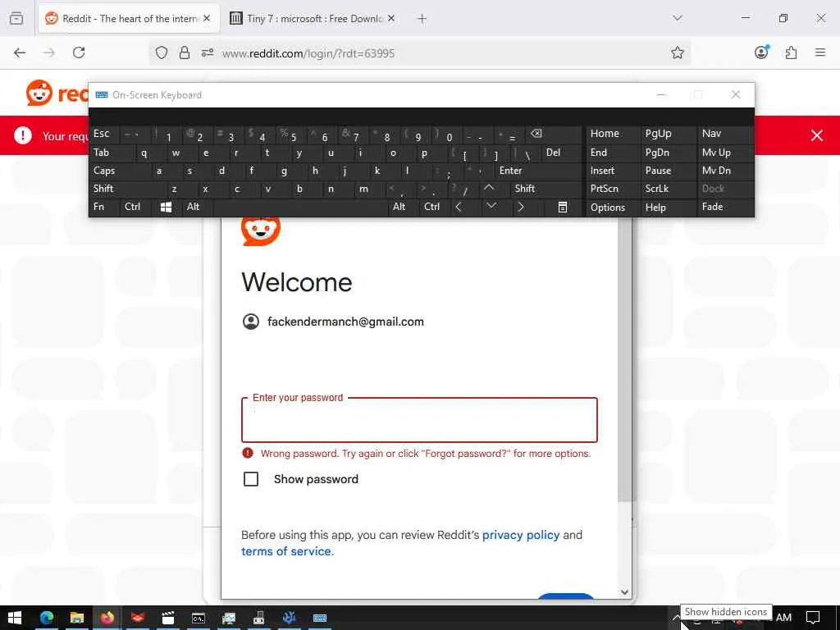
Task: Close the Reddit tab
Action: pyautogui.click(x=207, y=18)
